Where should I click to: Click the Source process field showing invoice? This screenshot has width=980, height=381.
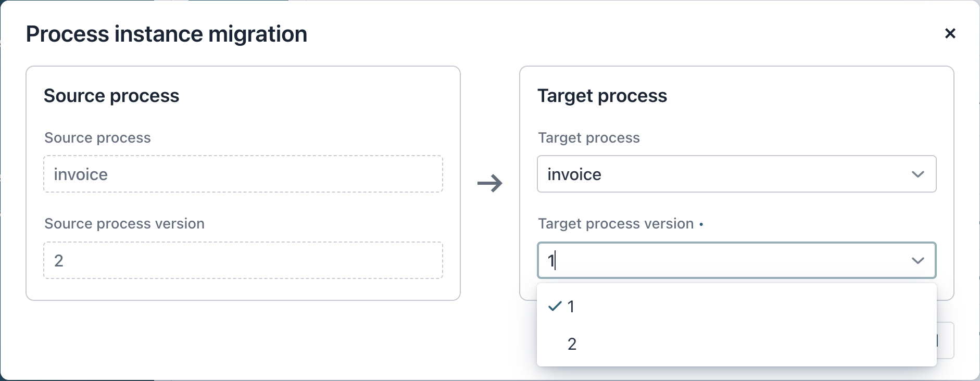[243, 174]
